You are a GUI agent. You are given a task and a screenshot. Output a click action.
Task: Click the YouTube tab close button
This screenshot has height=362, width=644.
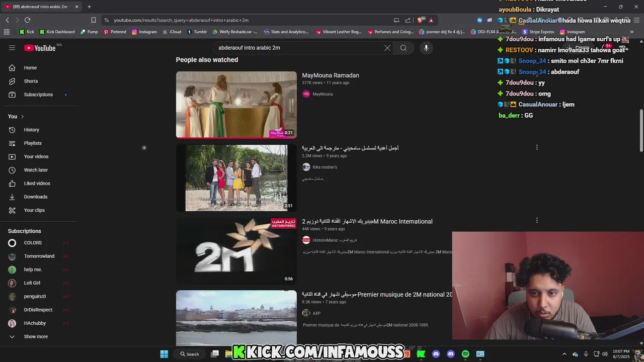click(x=76, y=7)
